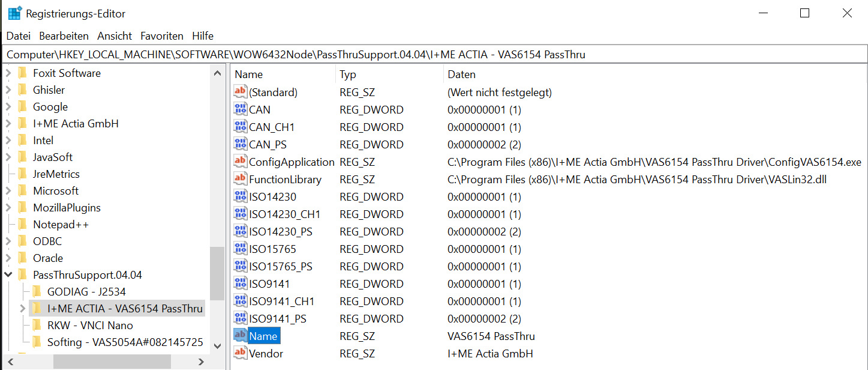
Task: Select the Softing - VAS5054A#082145725 key
Action: 125,342
